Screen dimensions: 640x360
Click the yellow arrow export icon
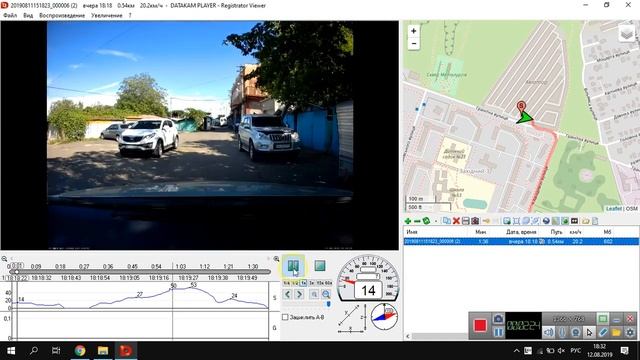486,221
